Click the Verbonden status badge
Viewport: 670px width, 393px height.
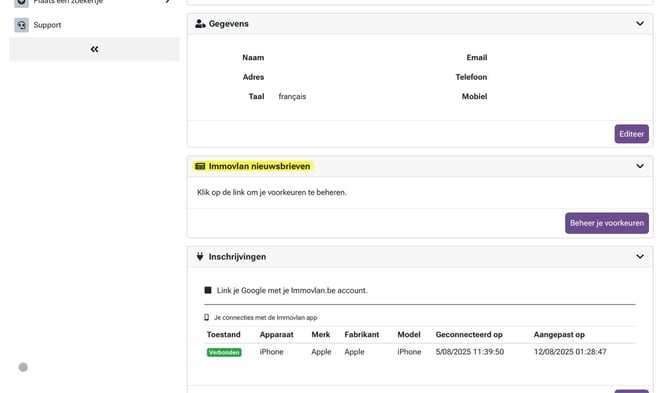224,352
